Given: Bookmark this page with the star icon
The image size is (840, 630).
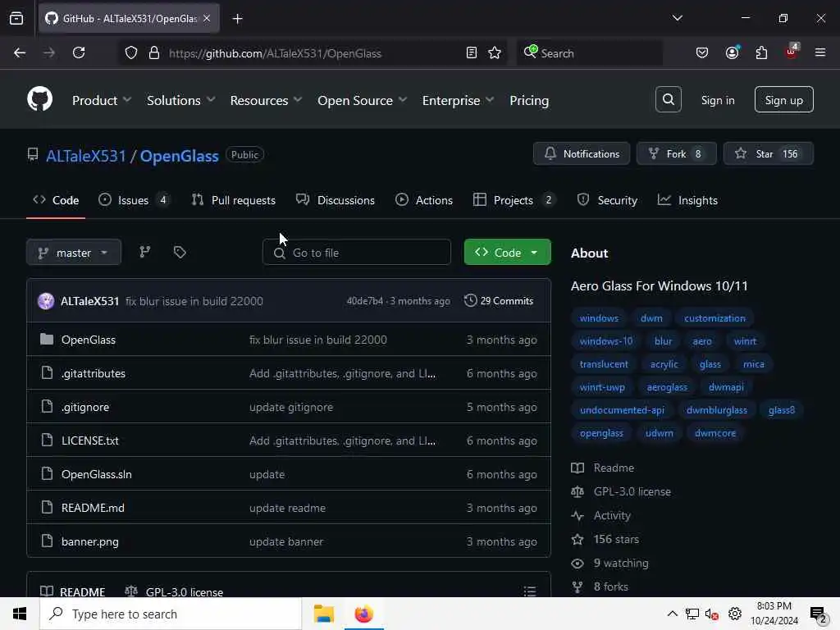Looking at the screenshot, I should (x=495, y=52).
